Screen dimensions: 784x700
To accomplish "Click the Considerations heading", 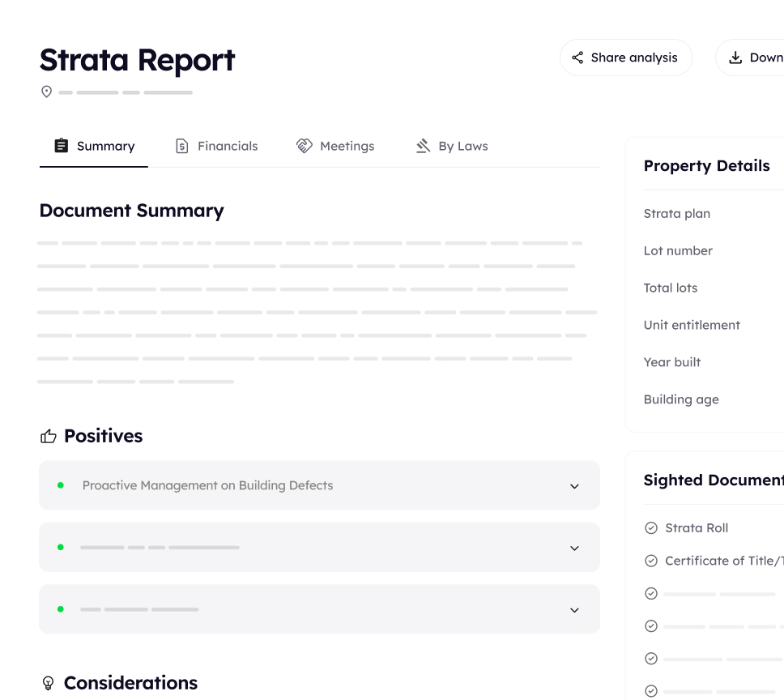I will (131, 683).
